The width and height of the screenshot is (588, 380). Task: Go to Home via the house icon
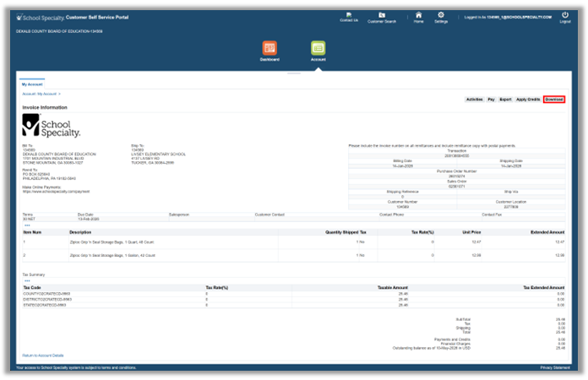pyautogui.click(x=418, y=17)
